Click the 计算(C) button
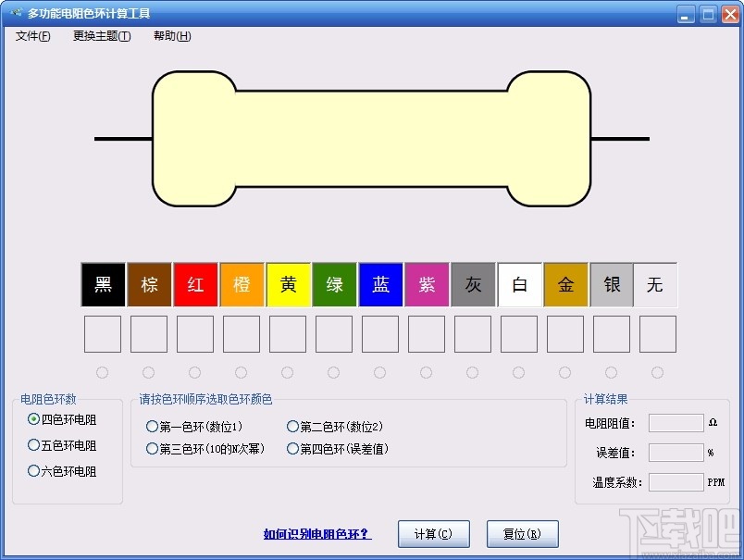Viewport: 744px width, 560px height. pyautogui.click(x=433, y=534)
